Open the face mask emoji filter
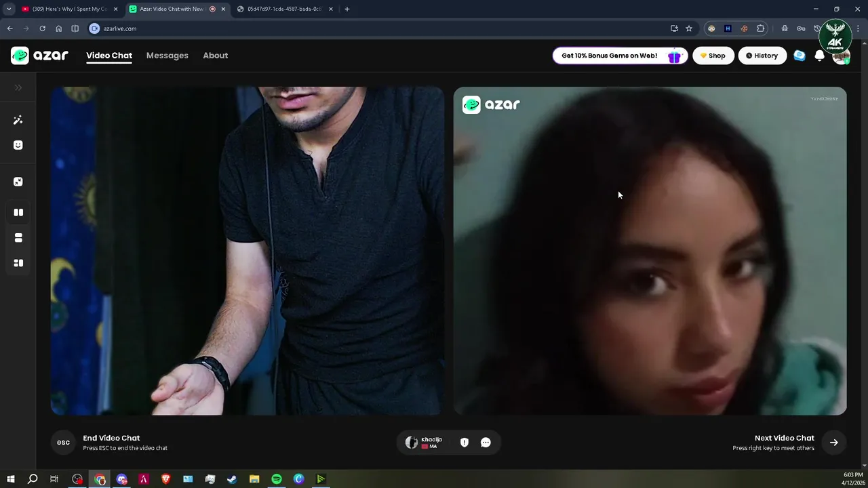Viewport: 868px width, 488px height. (x=18, y=145)
